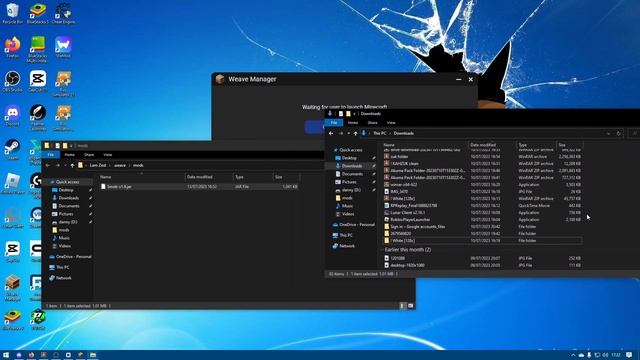The height and width of the screenshot is (360, 640).
Task: Collapse the 'Earlier this month' group
Action: 382,250
